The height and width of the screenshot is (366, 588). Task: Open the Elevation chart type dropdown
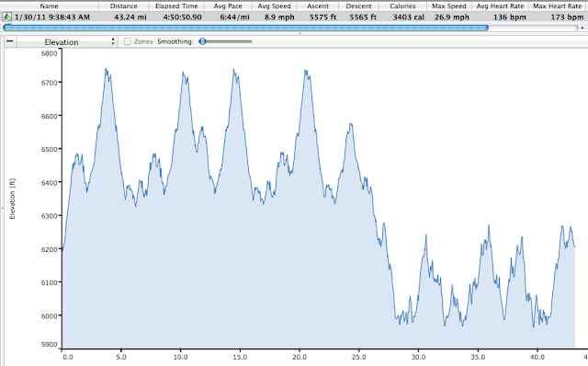pos(67,41)
